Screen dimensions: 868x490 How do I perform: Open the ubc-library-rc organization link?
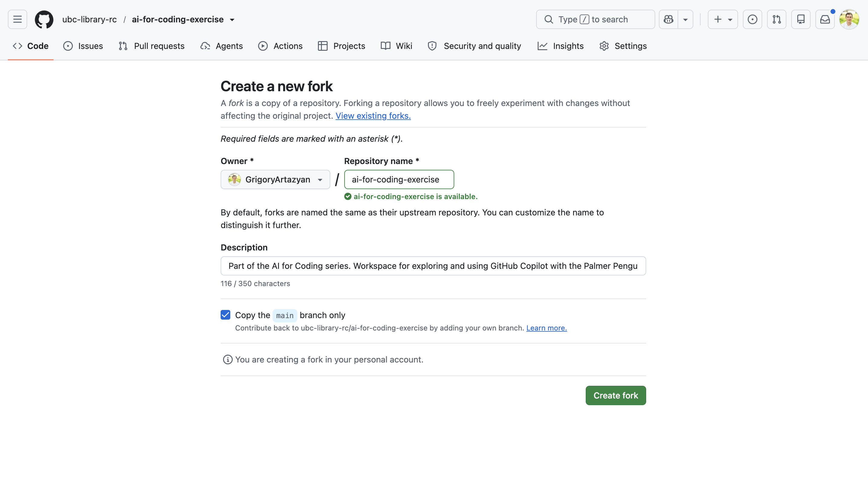pyautogui.click(x=89, y=19)
